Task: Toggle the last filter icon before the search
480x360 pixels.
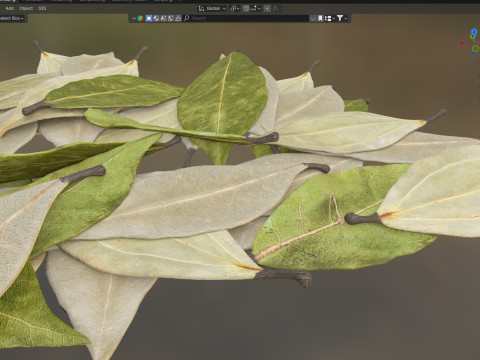Action: coord(178,18)
